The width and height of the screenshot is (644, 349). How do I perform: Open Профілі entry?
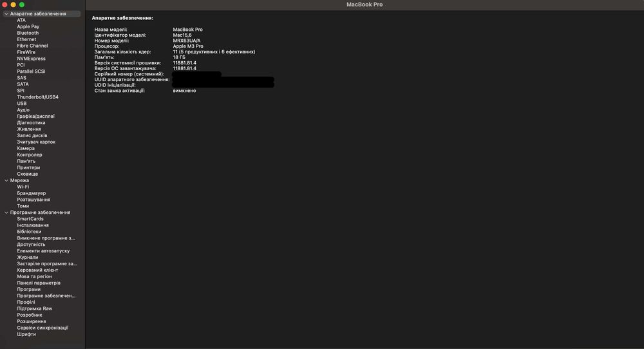click(x=26, y=302)
